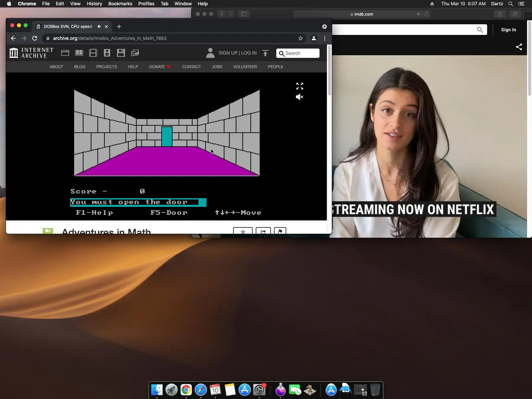This screenshot has width=532, height=399.
Task: Click the imdb.com address field in Safari
Action: click(x=362, y=14)
